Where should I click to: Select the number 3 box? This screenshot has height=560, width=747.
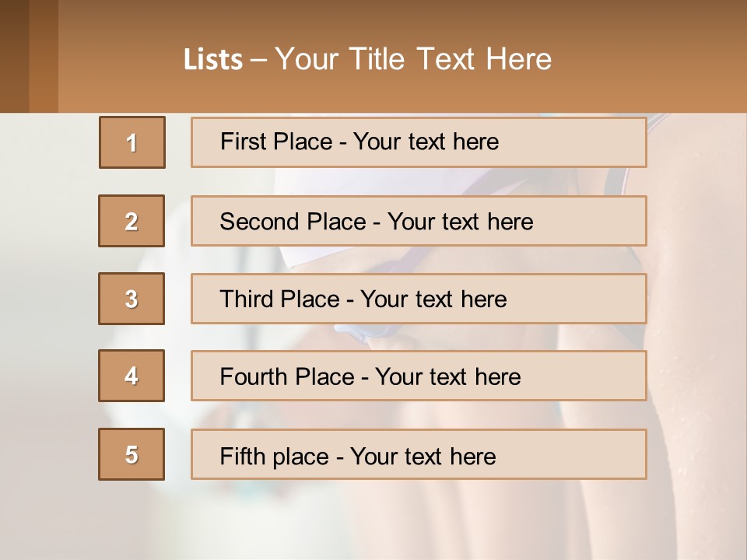pyautogui.click(x=132, y=299)
